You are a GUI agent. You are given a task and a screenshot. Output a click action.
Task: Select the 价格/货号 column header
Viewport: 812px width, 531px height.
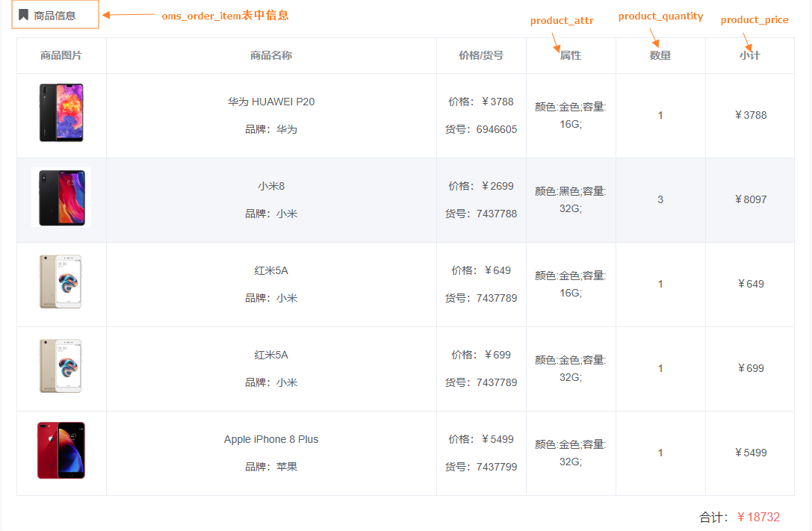point(481,55)
